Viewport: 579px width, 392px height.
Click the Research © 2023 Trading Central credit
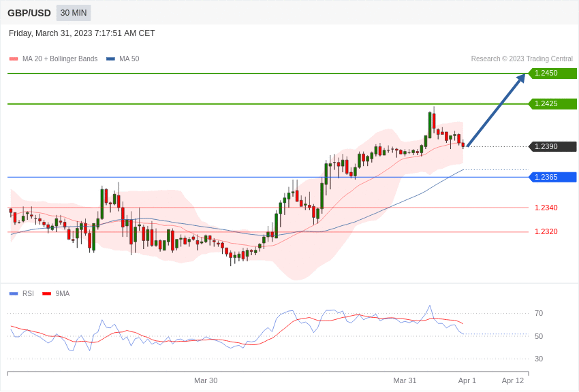pyautogui.click(x=522, y=59)
